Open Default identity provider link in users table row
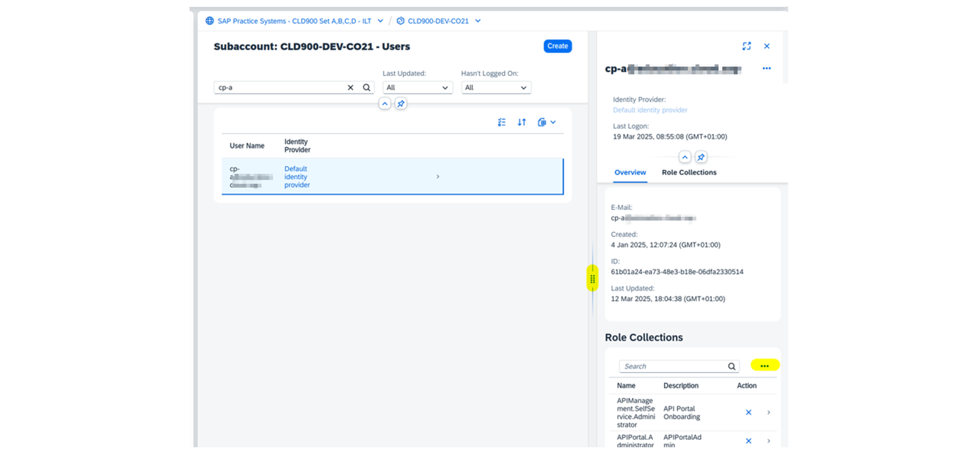Image resolution: width=980 pixels, height=454 pixels. click(x=297, y=176)
